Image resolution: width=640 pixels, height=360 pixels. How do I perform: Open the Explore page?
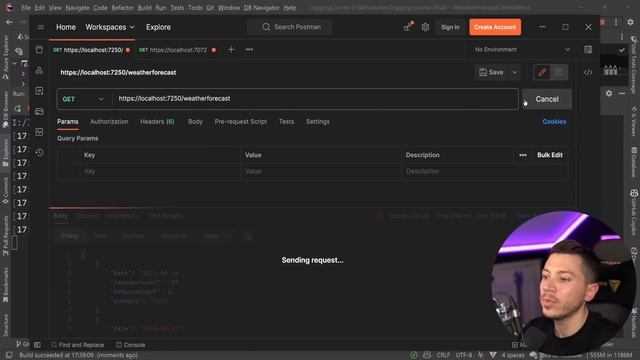[158, 27]
